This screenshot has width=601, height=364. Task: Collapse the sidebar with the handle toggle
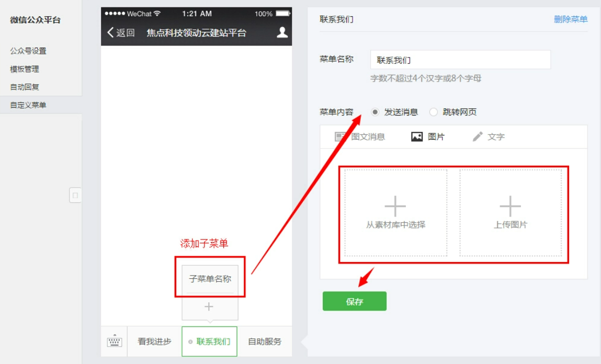click(x=75, y=195)
